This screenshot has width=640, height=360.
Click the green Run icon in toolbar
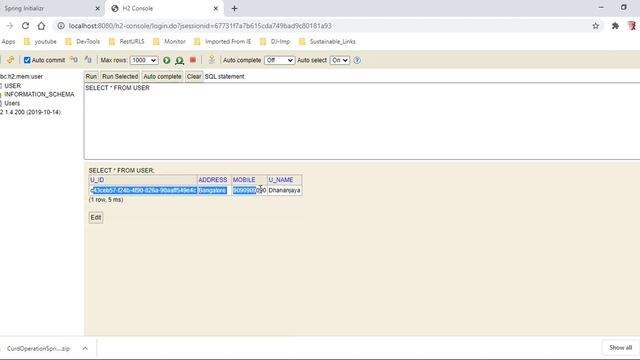167,60
